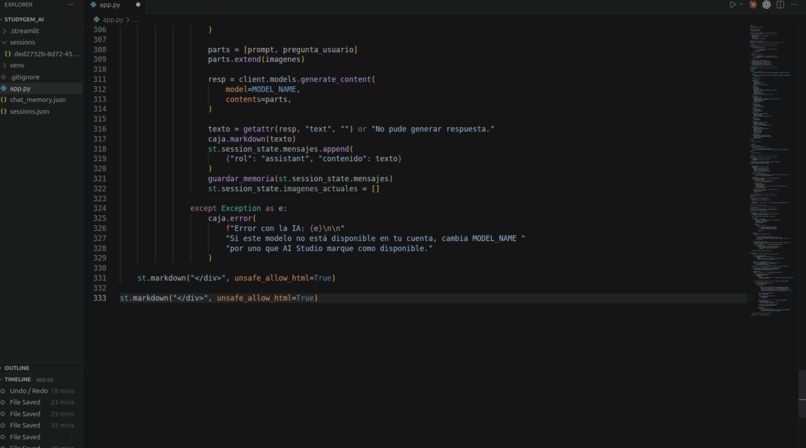The width and height of the screenshot is (806, 448).
Task: Click the orange starburst icon in editor toolbar
Action: 753,5
